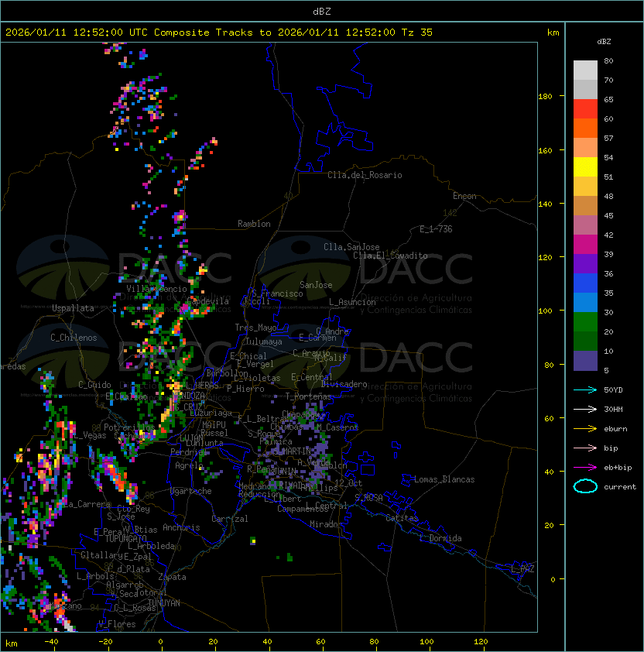Select the light gray 80–70 dBZ swatch
Viewport: 644px width, 652px height.
point(585,70)
